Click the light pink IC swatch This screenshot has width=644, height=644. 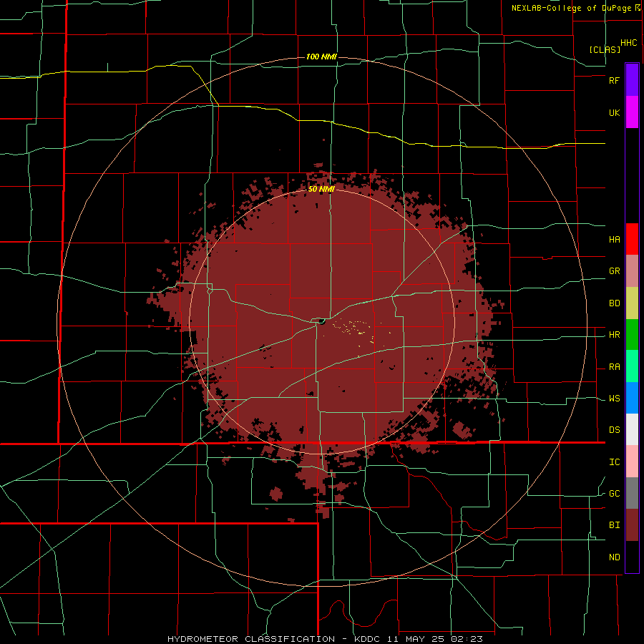pyautogui.click(x=632, y=462)
